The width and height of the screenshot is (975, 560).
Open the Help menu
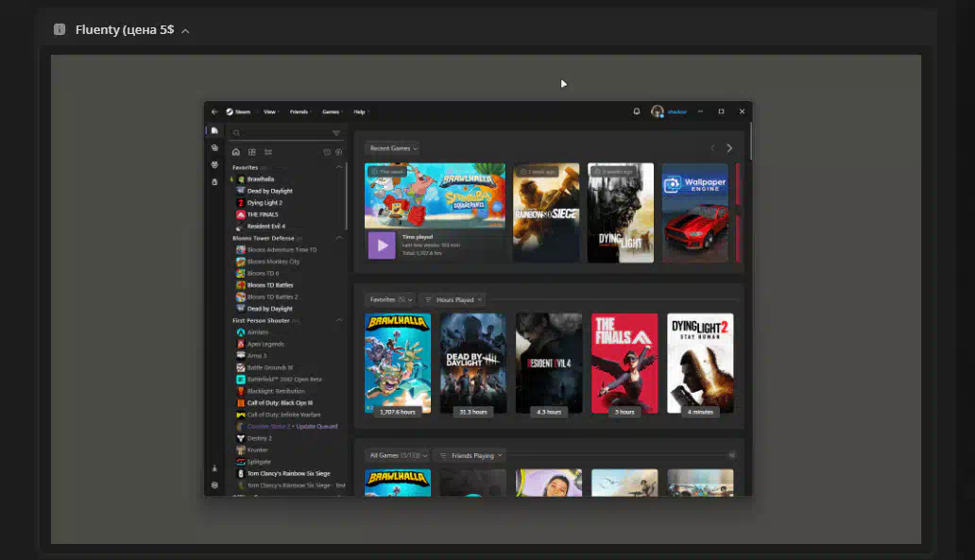pos(361,111)
